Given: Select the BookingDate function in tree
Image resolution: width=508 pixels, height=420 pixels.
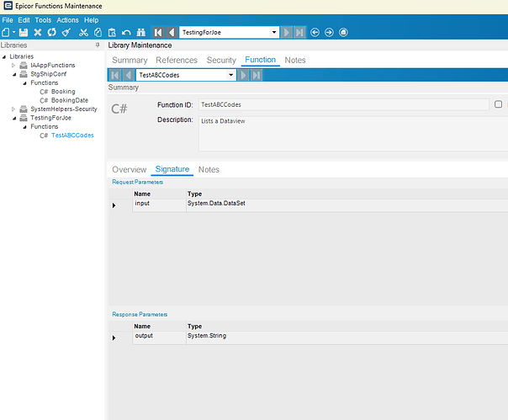Looking at the screenshot, I should [69, 100].
